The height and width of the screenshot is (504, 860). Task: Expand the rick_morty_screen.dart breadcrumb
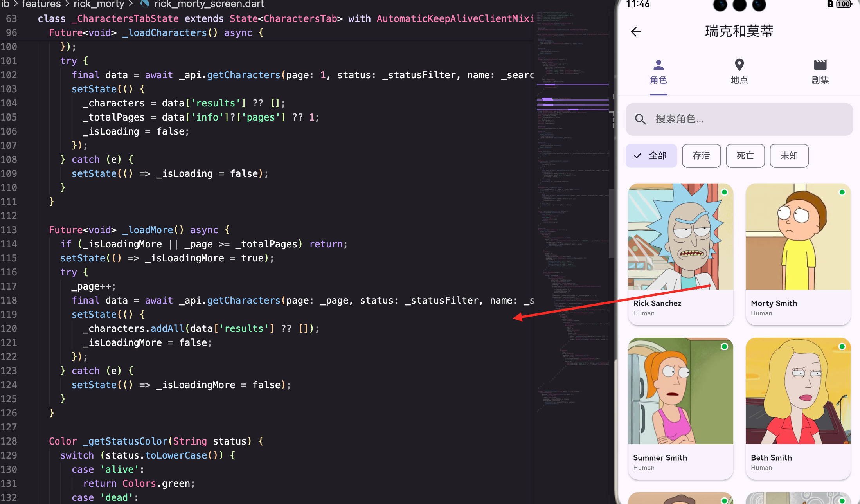coord(209,4)
